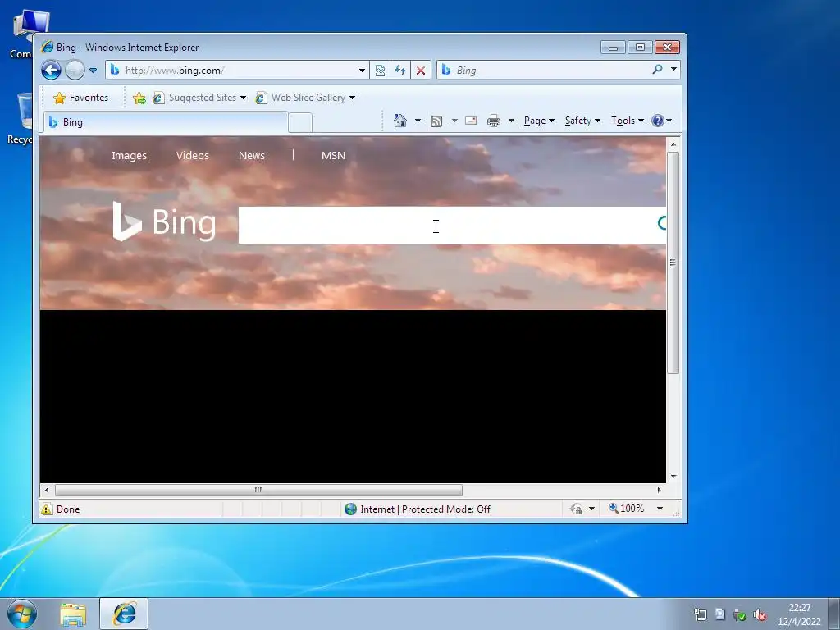Open a new tab with blank tab button
The image size is (840, 630).
point(300,123)
